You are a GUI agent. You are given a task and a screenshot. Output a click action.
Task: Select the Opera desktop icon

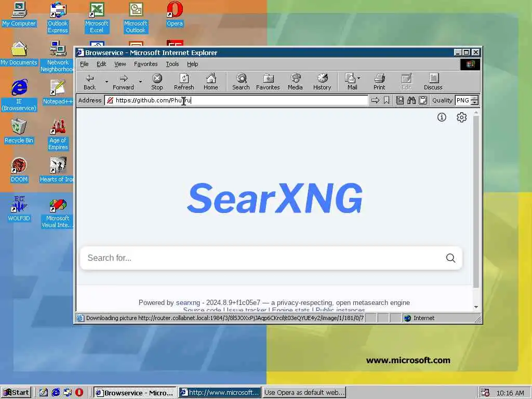[175, 15]
